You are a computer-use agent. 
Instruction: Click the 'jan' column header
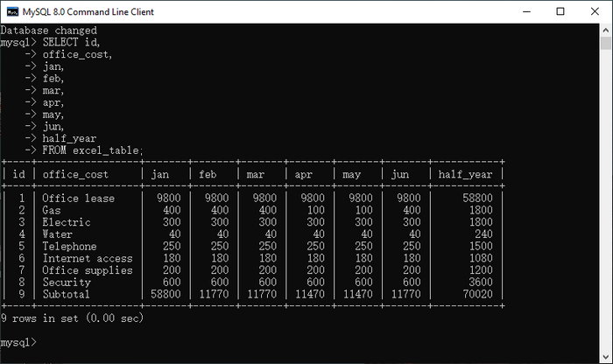(x=160, y=175)
